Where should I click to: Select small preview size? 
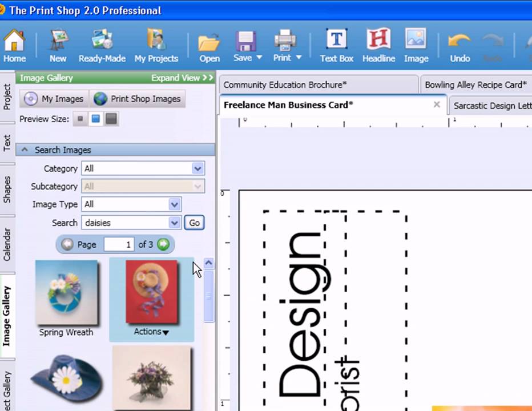pos(80,119)
